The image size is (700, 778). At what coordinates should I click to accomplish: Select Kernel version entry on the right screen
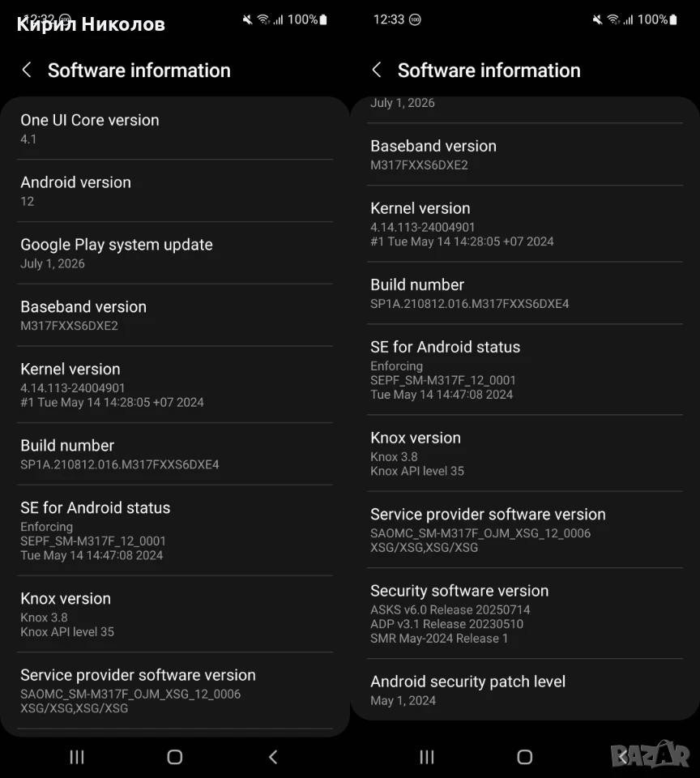click(x=525, y=224)
